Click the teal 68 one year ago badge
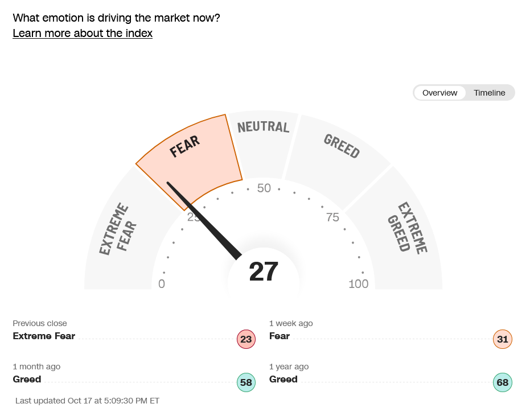The height and width of the screenshot is (420, 530). click(x=502, y=383)
